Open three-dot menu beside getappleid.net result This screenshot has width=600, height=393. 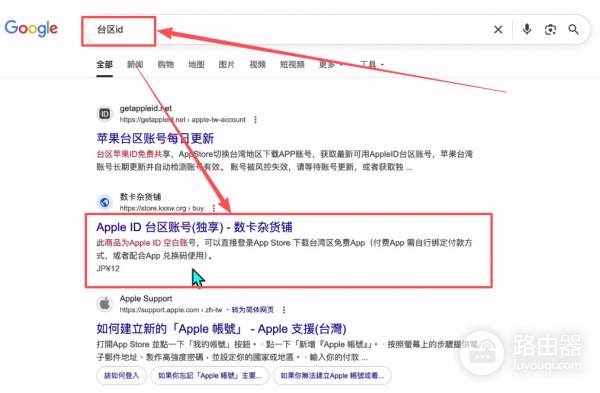(255, 120)
